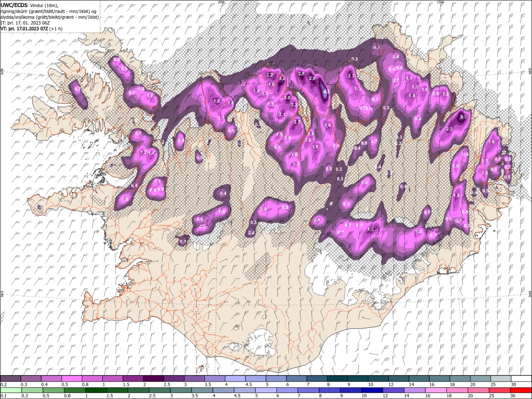
Task: Click the 2.8 precipitation value on the map
Action: (x=301, y=74)
